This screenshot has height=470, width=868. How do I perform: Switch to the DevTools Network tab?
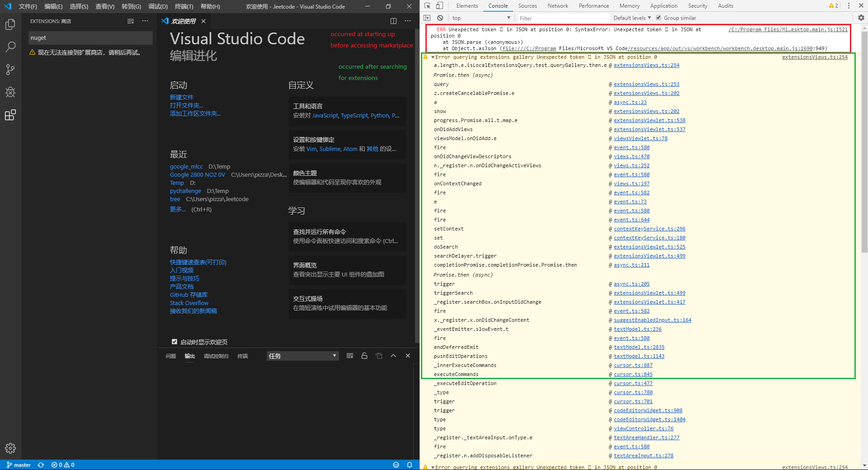558,6
